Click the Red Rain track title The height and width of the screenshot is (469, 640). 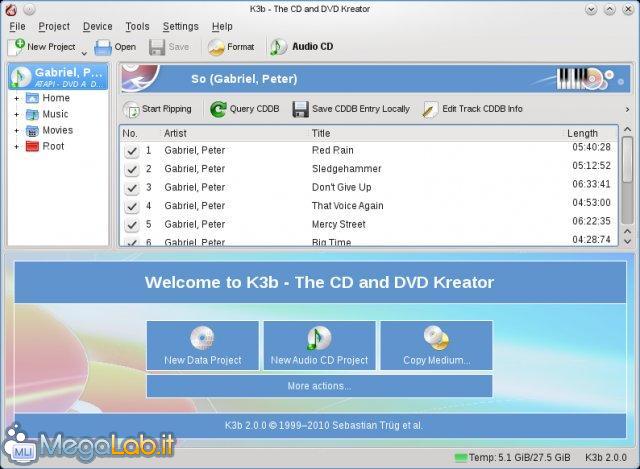click(x=333, y=150)
